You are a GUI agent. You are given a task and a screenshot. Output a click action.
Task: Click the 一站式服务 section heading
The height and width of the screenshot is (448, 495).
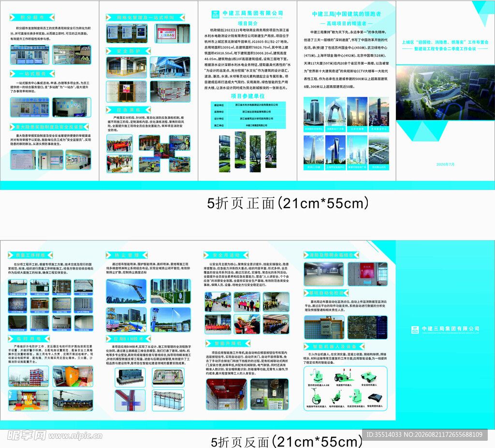click(32, 74)
